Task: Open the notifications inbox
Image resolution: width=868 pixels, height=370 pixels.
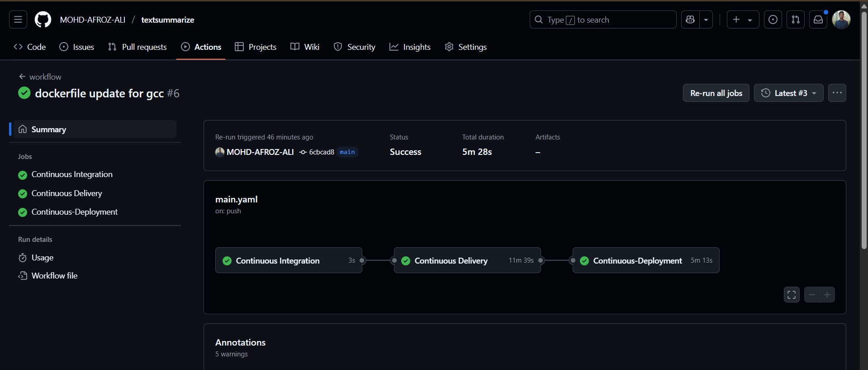Action: coord(818,19)
